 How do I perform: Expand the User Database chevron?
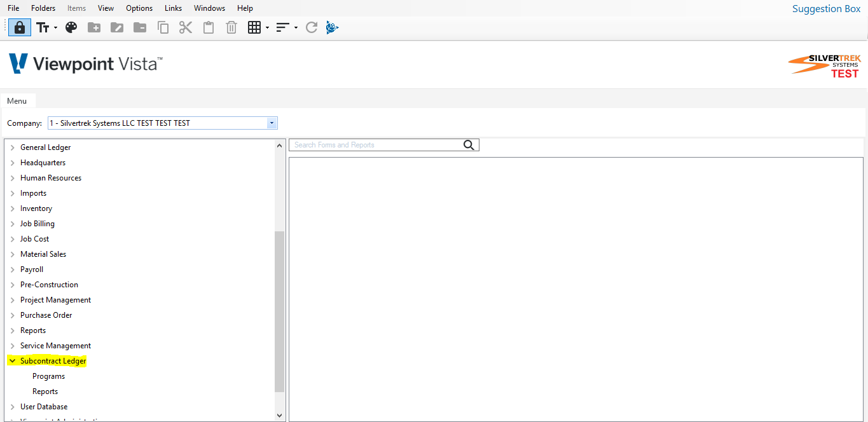(12, 407)
